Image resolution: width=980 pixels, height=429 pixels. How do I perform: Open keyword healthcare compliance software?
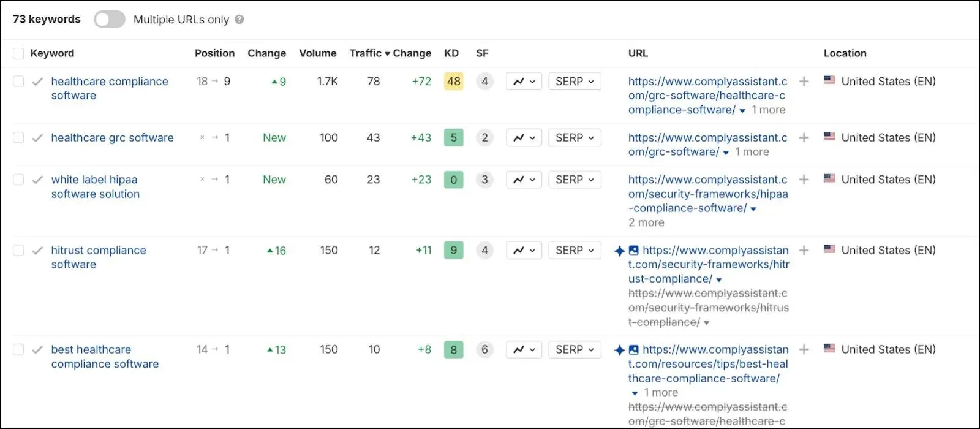pyautogui.click(x=110, y=88)
